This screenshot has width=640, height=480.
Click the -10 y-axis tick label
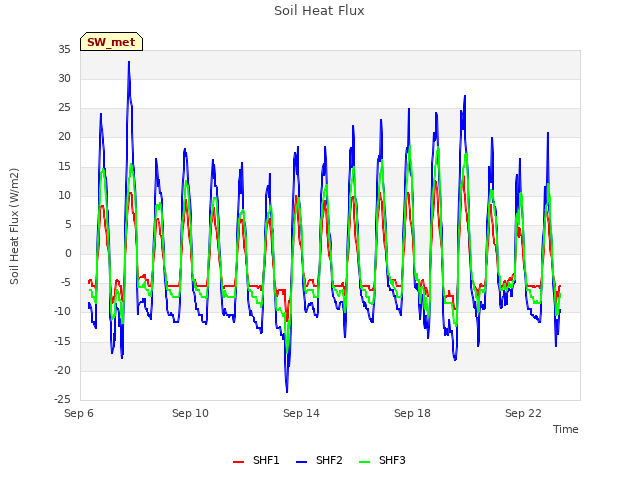pos(62,312)
